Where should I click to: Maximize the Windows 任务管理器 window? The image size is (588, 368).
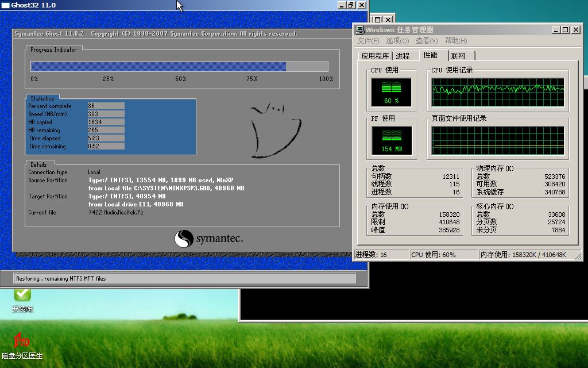click(566, 30)
